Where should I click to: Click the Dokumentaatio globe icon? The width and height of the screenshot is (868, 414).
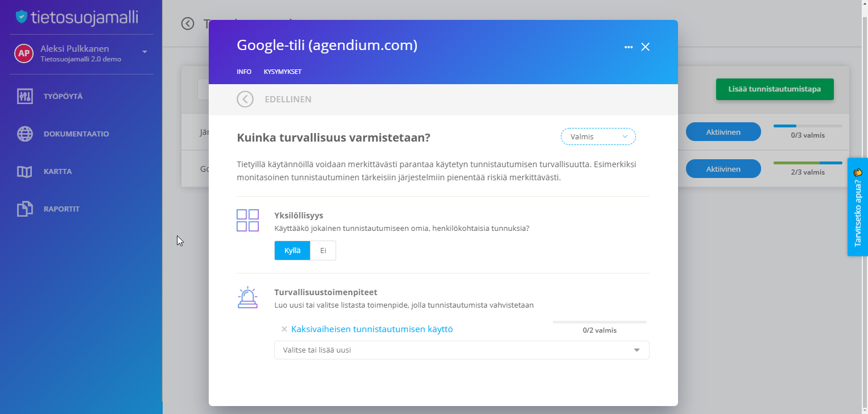24,134
